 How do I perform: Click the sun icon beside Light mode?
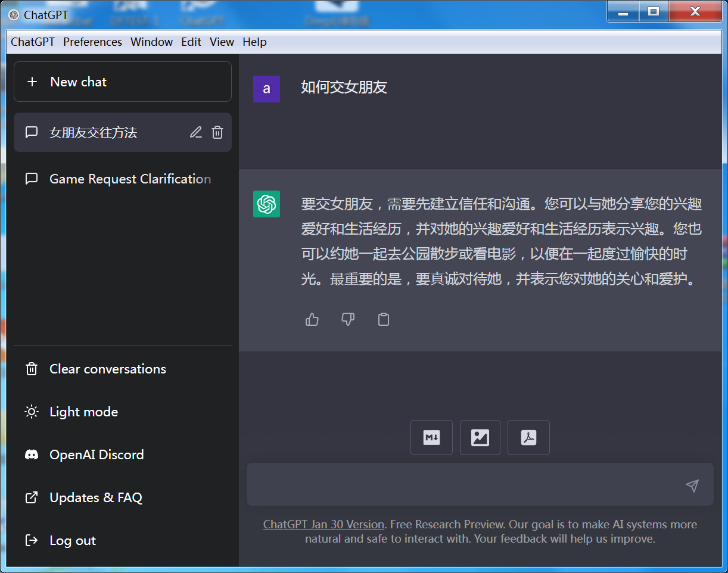32,412
